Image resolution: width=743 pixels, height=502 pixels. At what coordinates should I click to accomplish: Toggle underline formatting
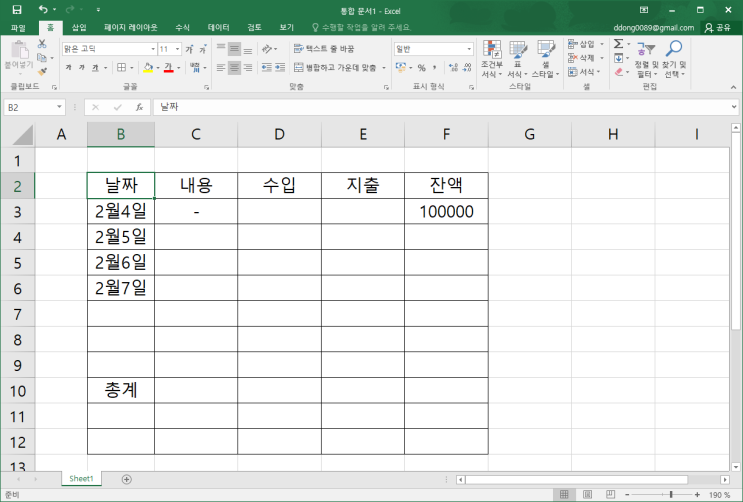point(95,68)
